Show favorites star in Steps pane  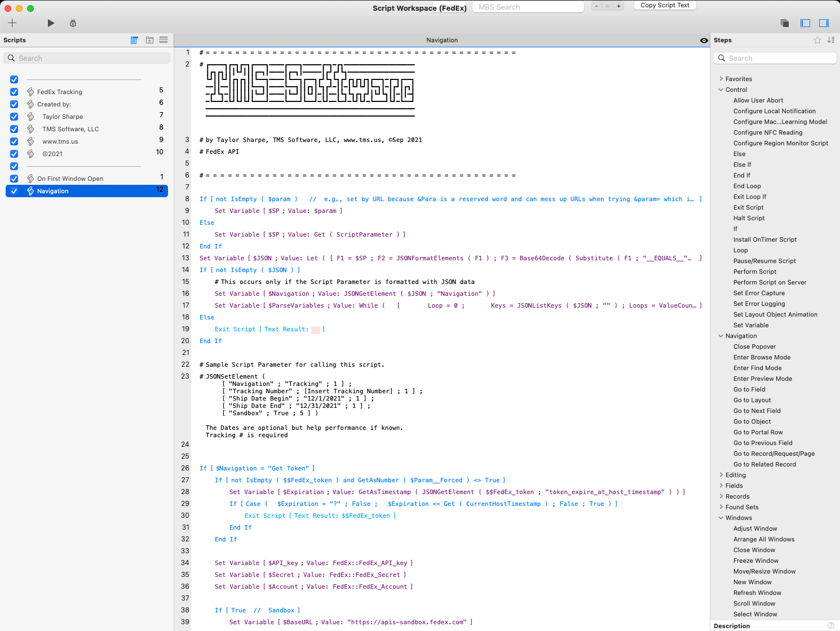(817, 40)
